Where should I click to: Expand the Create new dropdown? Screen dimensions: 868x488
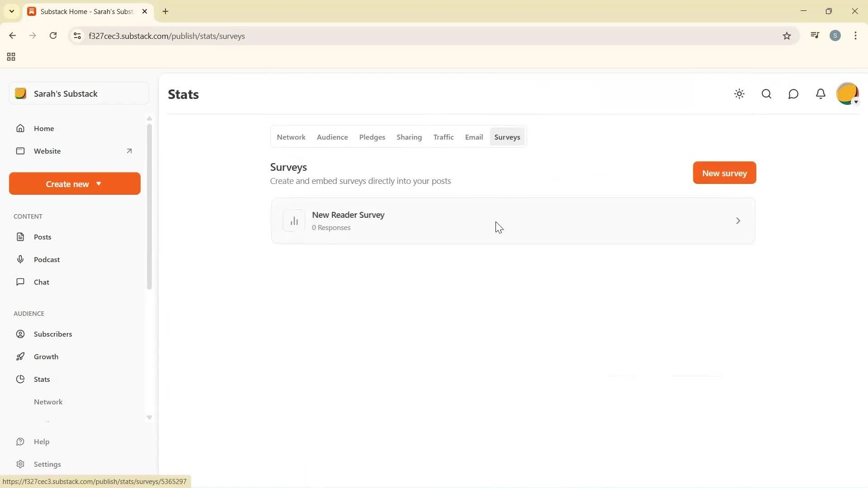click(74, 183)
